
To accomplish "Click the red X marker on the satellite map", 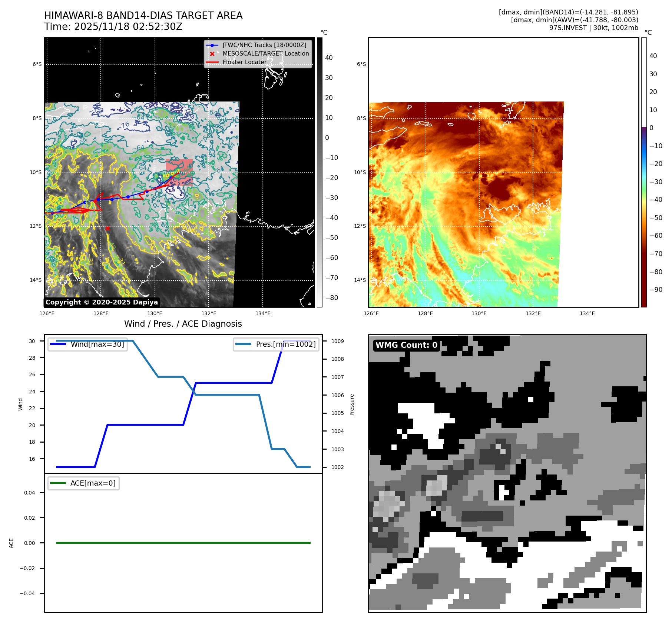I will tap(107, 228).
